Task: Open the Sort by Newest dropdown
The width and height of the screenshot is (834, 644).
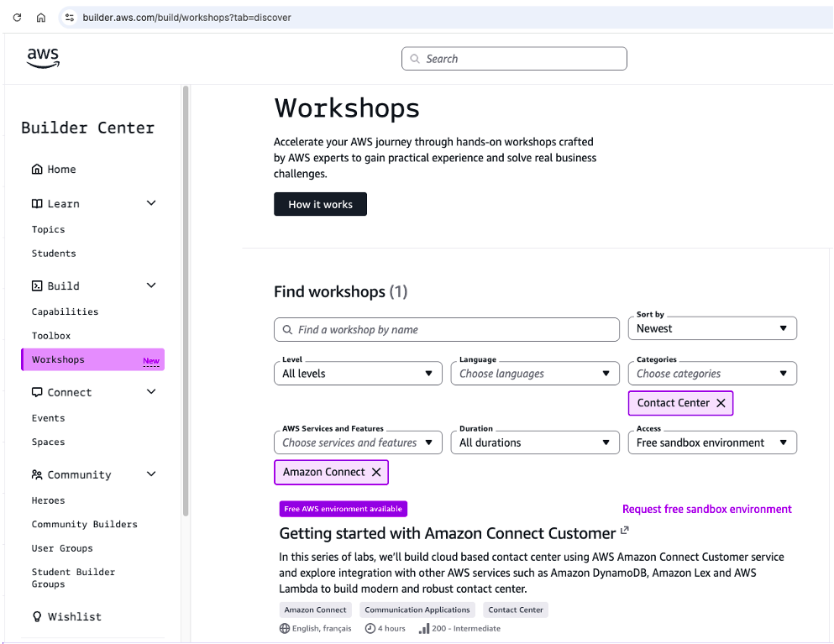Action: pyautogui.click(x=712, y=328)
